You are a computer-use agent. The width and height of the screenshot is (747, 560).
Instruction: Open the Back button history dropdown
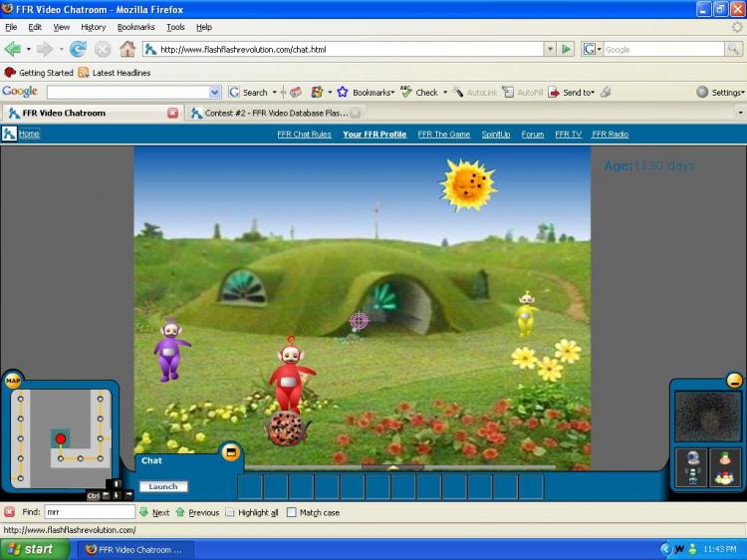coord(29,49)
